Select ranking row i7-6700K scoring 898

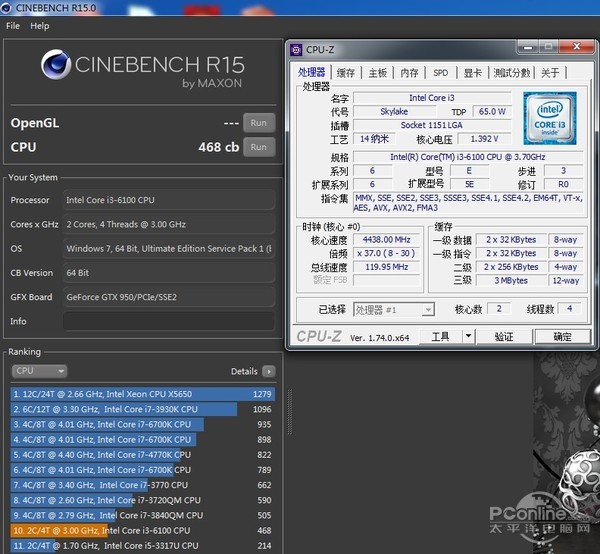coord(142,440)
